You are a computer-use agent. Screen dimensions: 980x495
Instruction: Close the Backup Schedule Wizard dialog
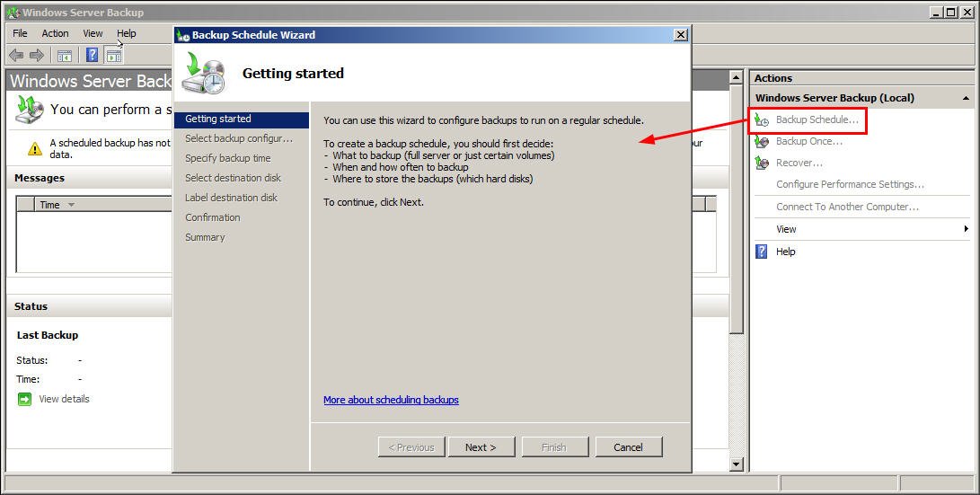coord(681,35)
